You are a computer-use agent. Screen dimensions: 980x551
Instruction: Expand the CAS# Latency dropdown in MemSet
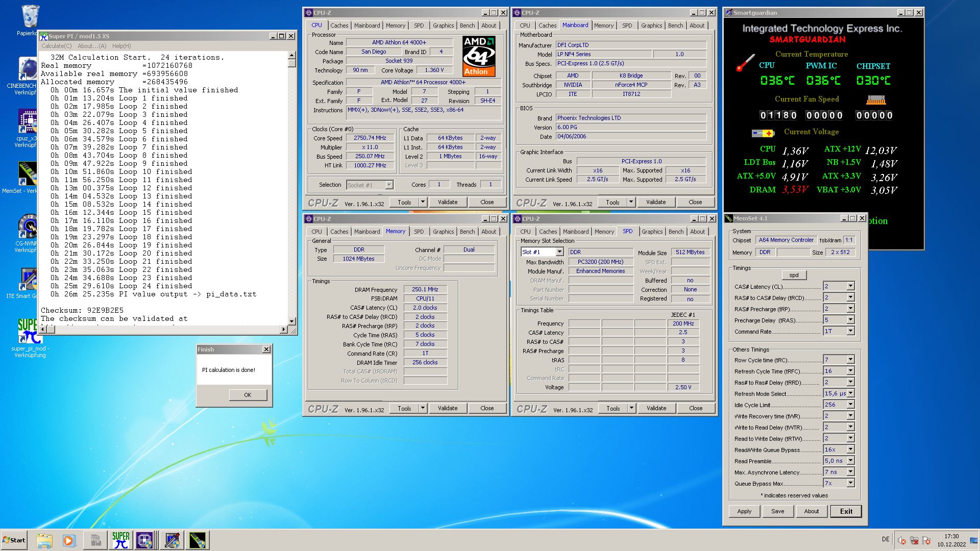(x=850, y=286)
